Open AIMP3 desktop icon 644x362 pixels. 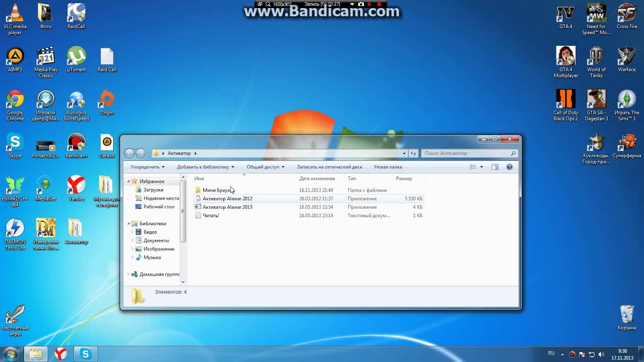[15, 59]
